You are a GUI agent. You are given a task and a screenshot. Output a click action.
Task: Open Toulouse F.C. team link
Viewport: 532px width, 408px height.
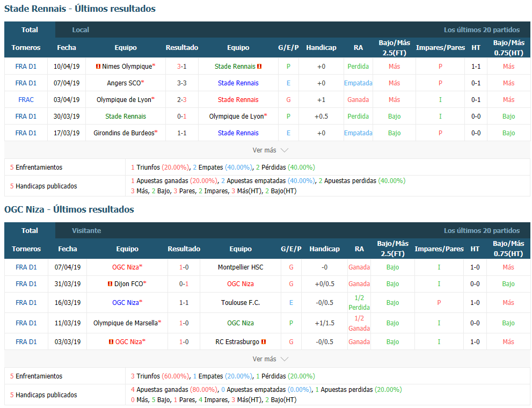pos(240,303)
